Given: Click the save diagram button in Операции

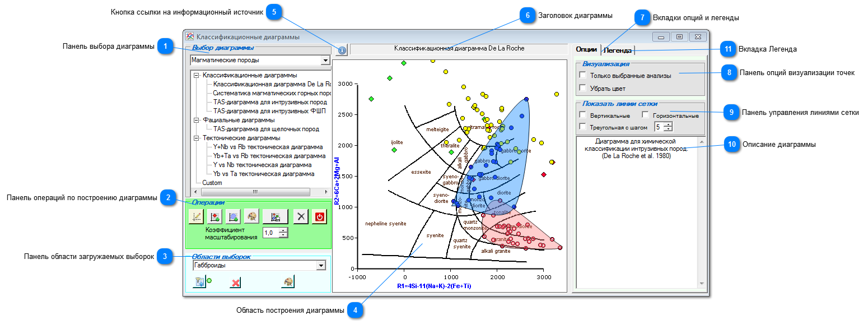Looking at the screenshot, I should [x=275, y=216].
